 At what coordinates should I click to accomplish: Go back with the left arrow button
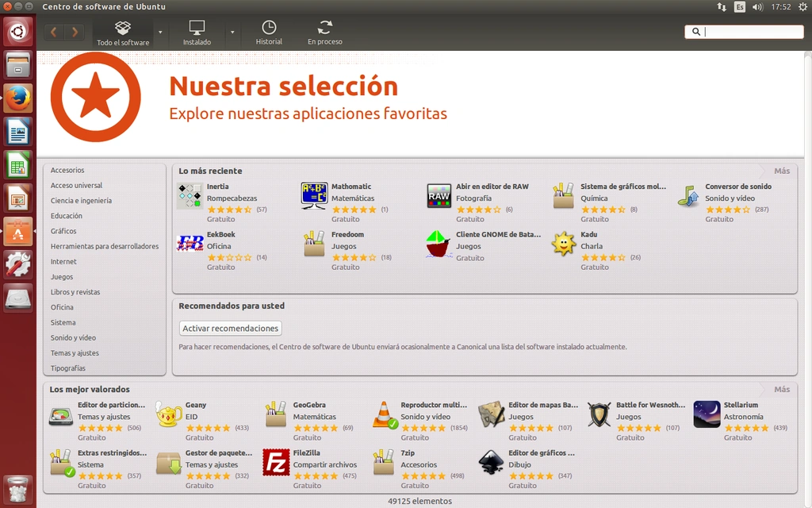coord(54,32)
